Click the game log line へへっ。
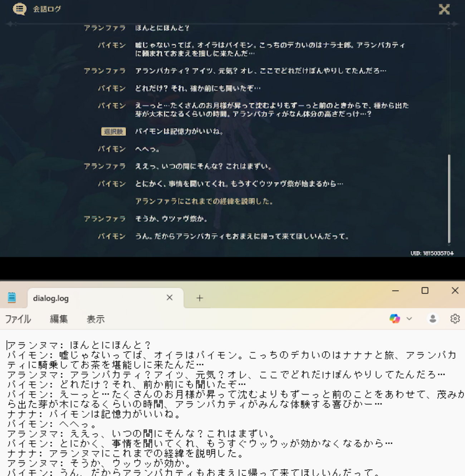The width and height of the screenshot is (465, 476). 147,149
